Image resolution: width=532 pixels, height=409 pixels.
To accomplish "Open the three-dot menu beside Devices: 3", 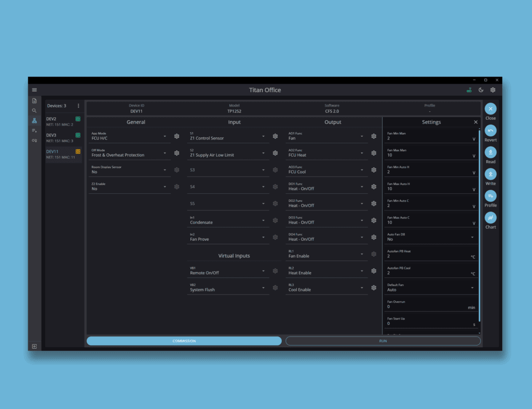I will coord(78,105).
